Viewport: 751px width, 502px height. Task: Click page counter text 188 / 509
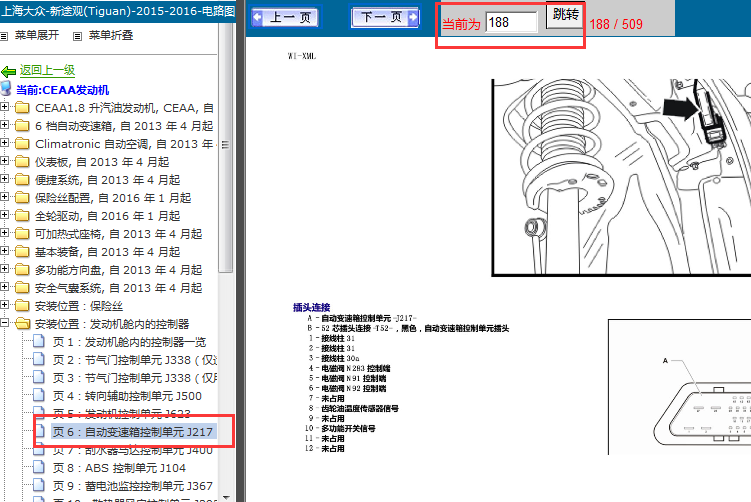[x=616, y=24]
